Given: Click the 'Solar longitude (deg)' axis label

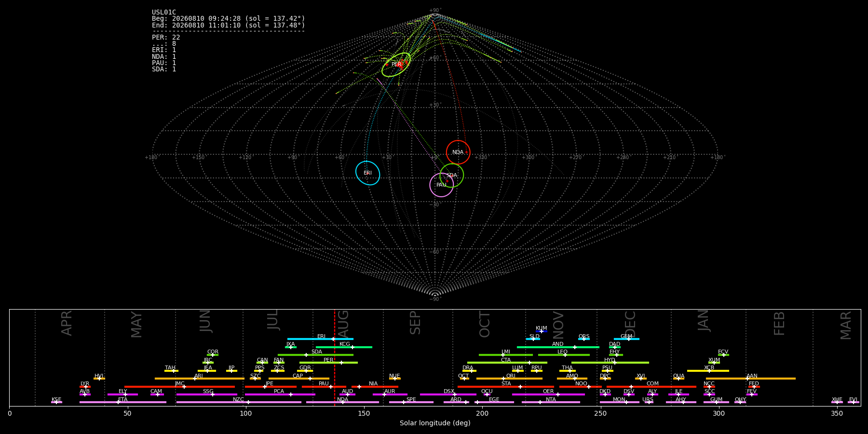Looking at the screenshot, I should pyautogui.click(x=435, y=423).
